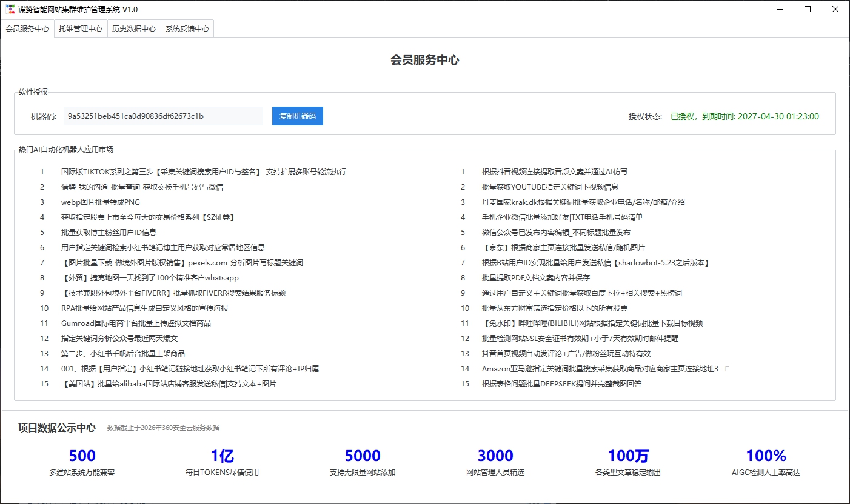Select the pexels.com image batch download item
The height and width of the screenshot is (504, 850).
pyautogui.click(x=182, y=263)
